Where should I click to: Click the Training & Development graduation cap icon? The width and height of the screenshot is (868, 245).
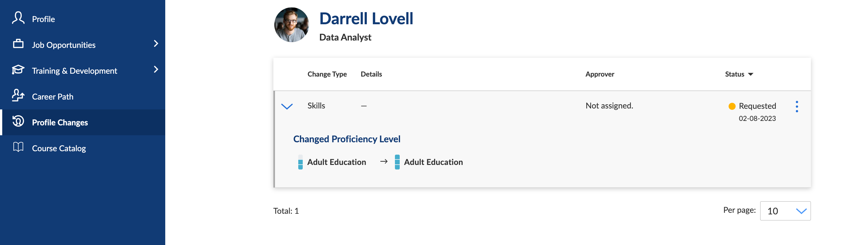point(18,70)
